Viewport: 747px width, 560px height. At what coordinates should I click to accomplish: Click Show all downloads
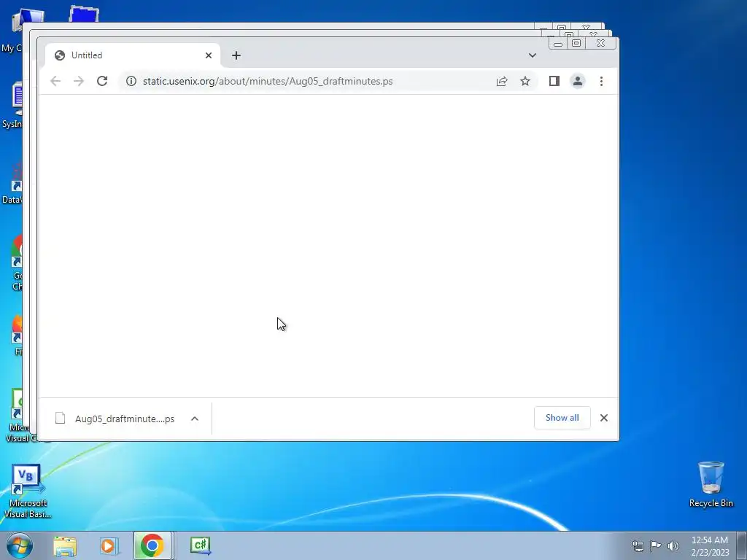point(562,418)
